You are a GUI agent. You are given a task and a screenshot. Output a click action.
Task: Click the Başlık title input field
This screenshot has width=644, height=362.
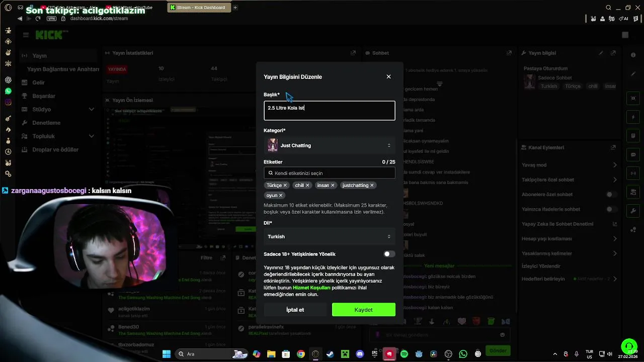point(329,111)
